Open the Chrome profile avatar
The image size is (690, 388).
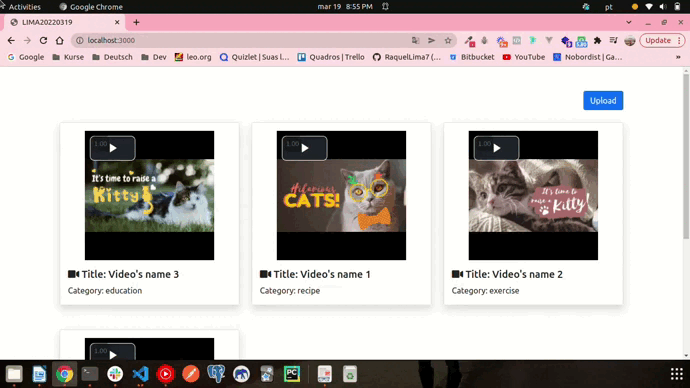(630, 40)
